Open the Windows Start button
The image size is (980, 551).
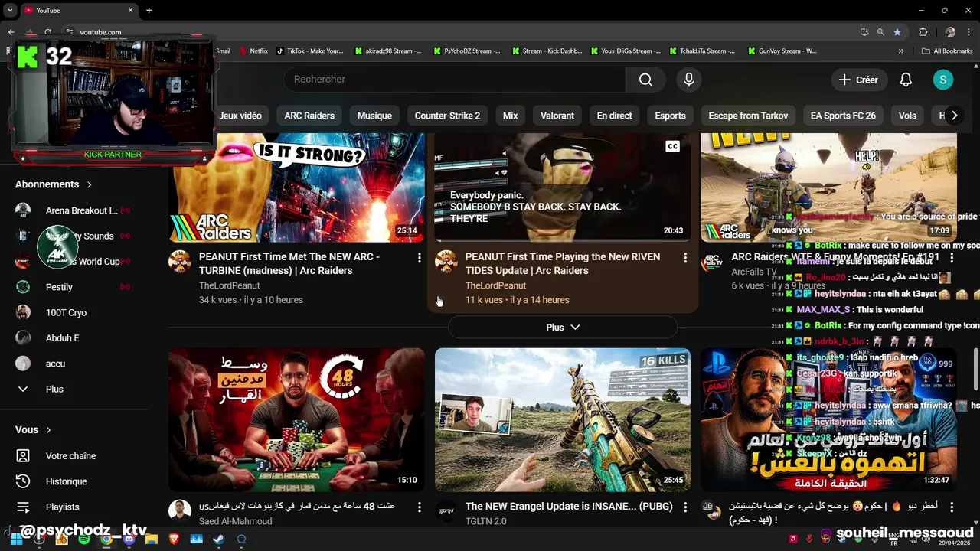pos(15,540)
